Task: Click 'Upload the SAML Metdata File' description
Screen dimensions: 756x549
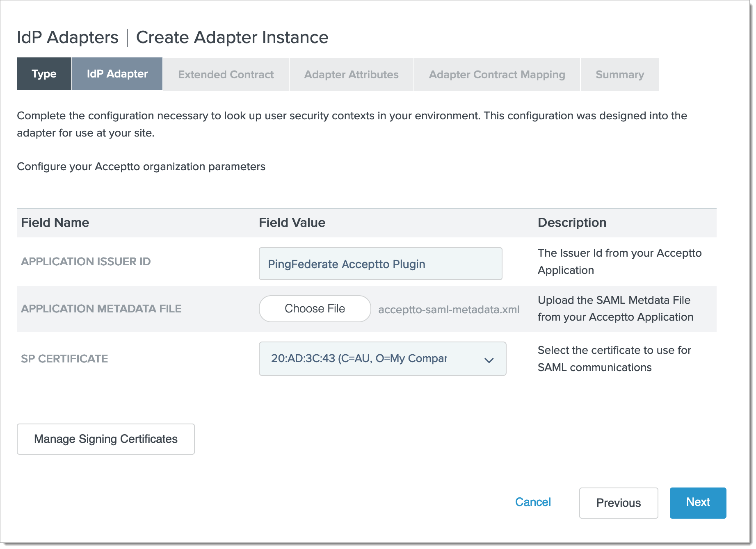Action: coord(616,308)
